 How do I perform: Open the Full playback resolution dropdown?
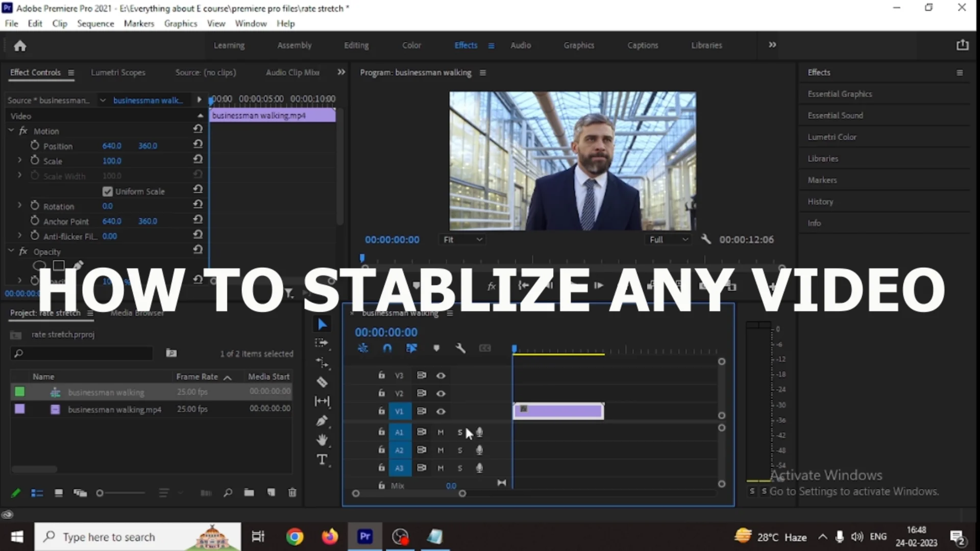668,239
